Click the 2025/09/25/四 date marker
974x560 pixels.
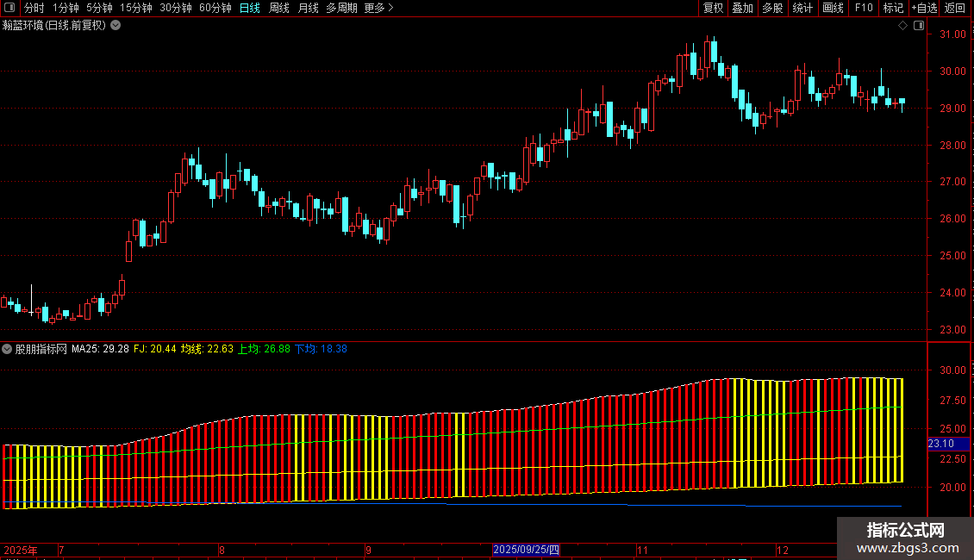pos(526,550)
